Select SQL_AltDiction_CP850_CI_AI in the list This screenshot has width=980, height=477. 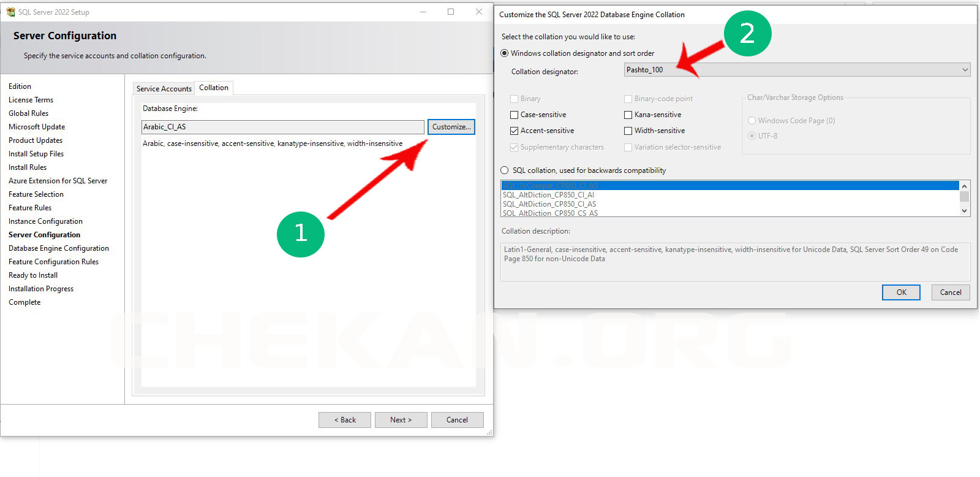[x=730, y=195]
